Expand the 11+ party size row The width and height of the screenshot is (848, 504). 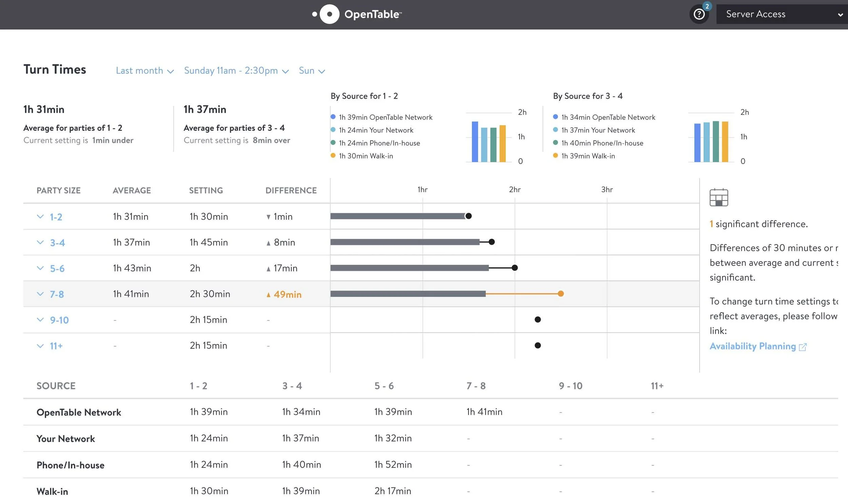pos(40,346)
